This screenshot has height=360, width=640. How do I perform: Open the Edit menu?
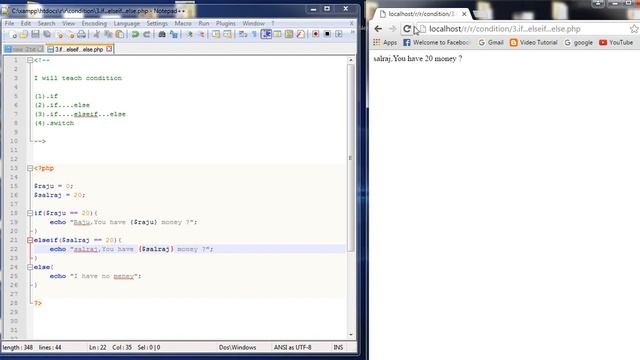pyautogui.click(x=26, y=24)
